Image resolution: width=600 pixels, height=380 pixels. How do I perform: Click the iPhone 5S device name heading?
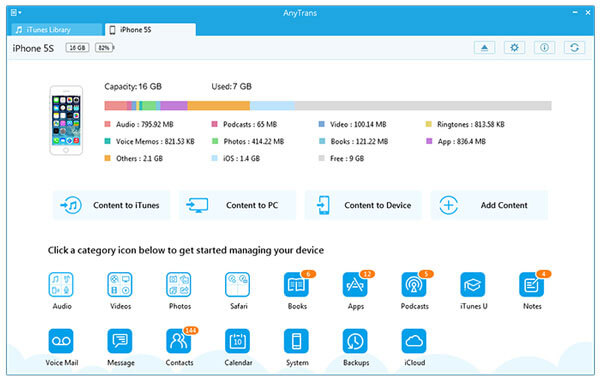[33, 48]
